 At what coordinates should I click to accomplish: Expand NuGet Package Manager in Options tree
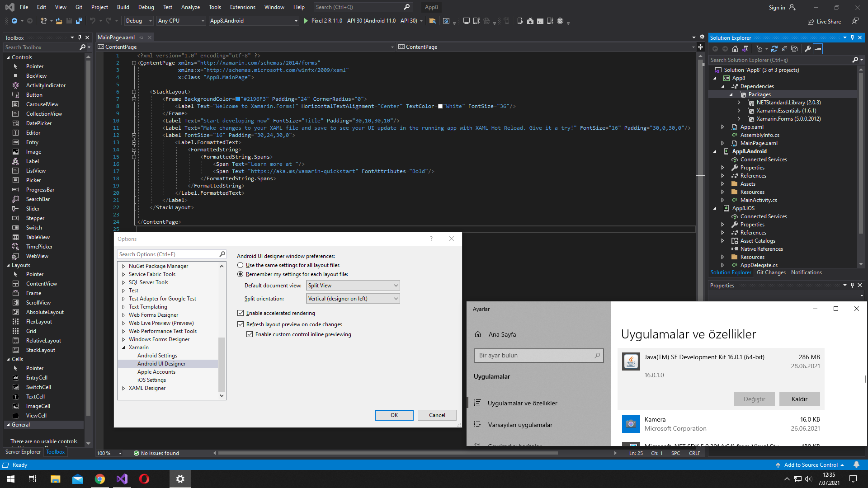[x=123, y=266]
